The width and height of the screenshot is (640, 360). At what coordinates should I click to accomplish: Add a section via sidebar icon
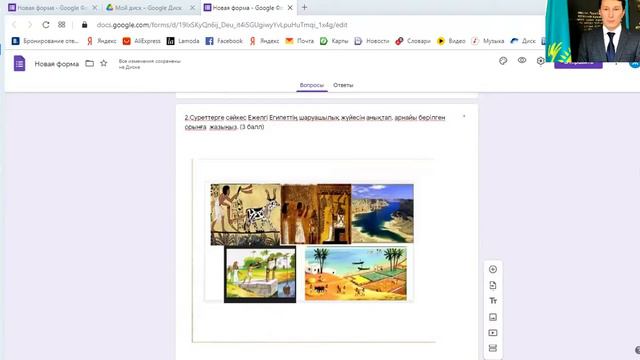coord(493,348)
